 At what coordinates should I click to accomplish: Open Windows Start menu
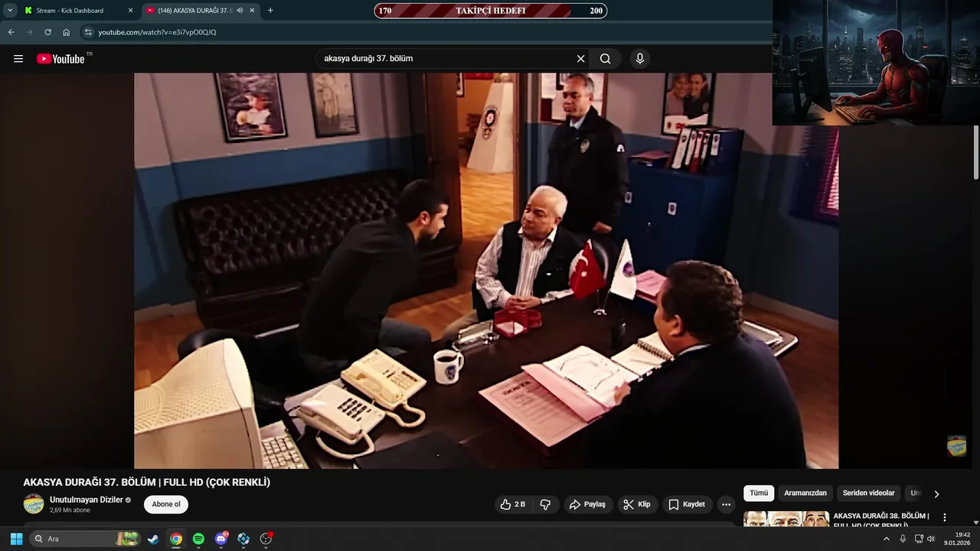(x=16, y=539)
